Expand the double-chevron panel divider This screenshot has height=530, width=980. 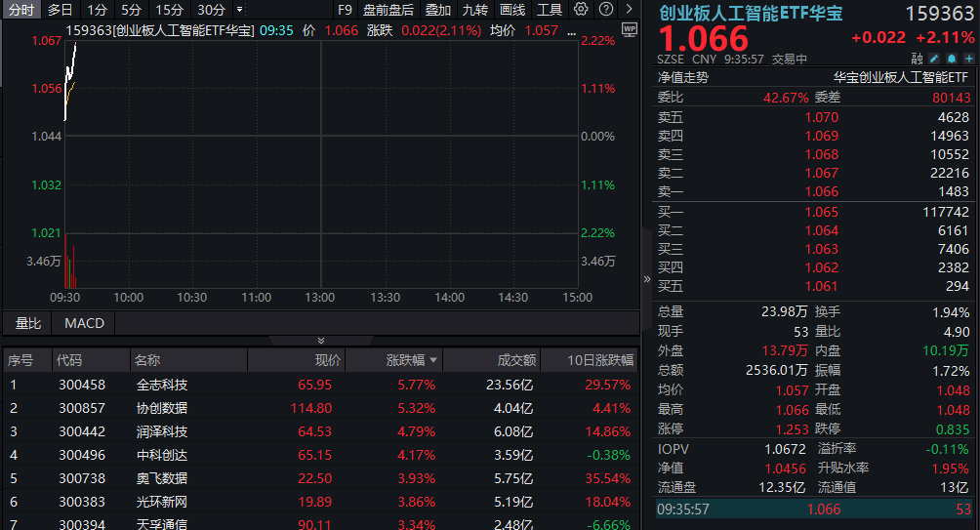[x=320, y=341]
